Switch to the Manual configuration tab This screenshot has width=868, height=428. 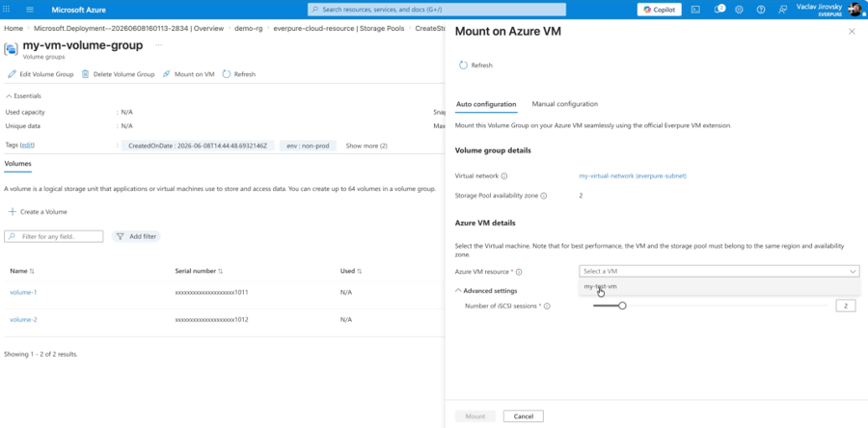click(564, 104)
